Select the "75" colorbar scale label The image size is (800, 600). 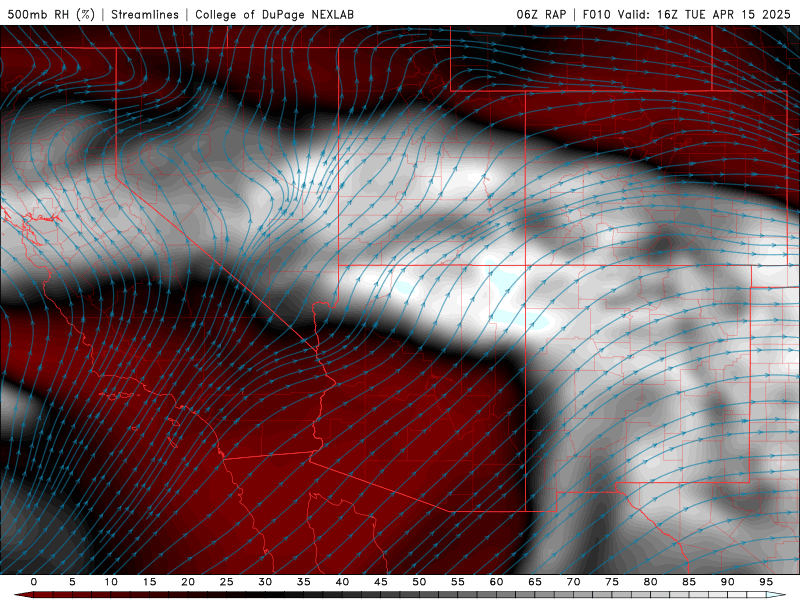click(x=612, y=582)
